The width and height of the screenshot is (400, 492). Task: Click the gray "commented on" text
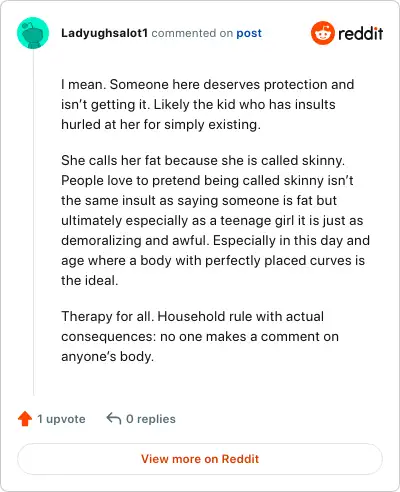pos(192,33)
